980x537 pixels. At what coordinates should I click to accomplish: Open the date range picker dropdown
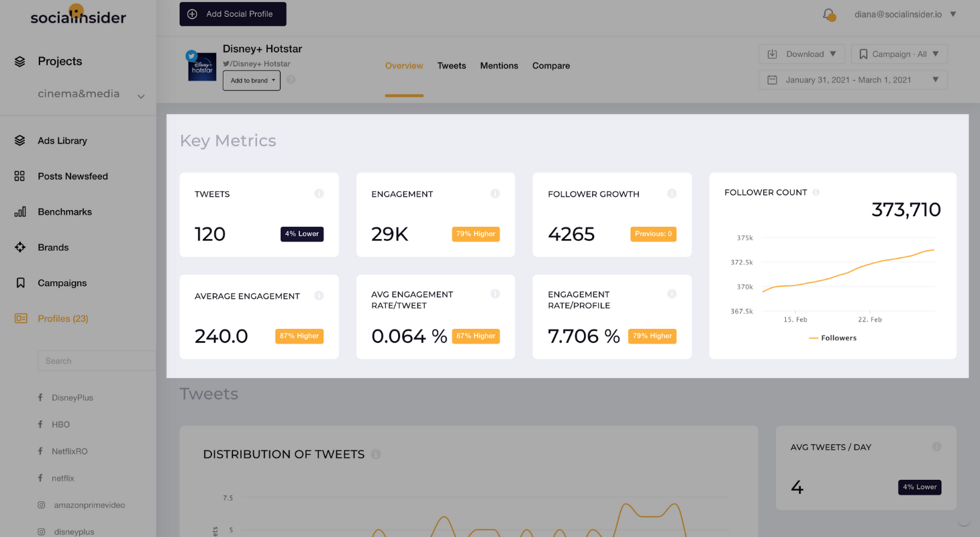click(x=853, y=80)
